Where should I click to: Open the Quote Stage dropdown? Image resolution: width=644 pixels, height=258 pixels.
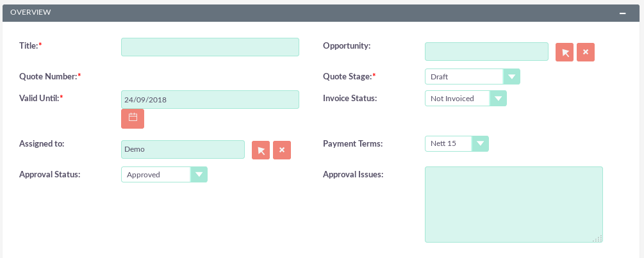(x=472, y=77)
